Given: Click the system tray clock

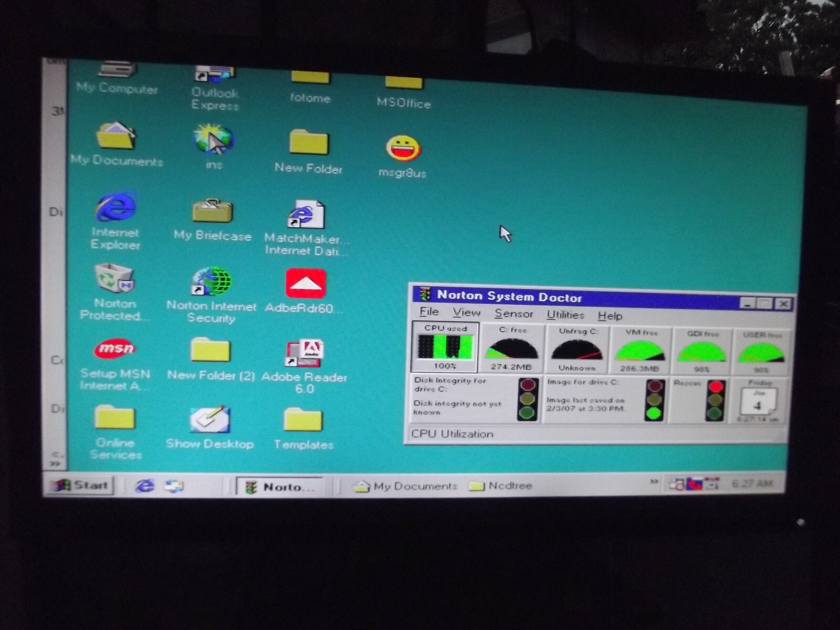Looking at the screenshot, I should tap(752, 483).
